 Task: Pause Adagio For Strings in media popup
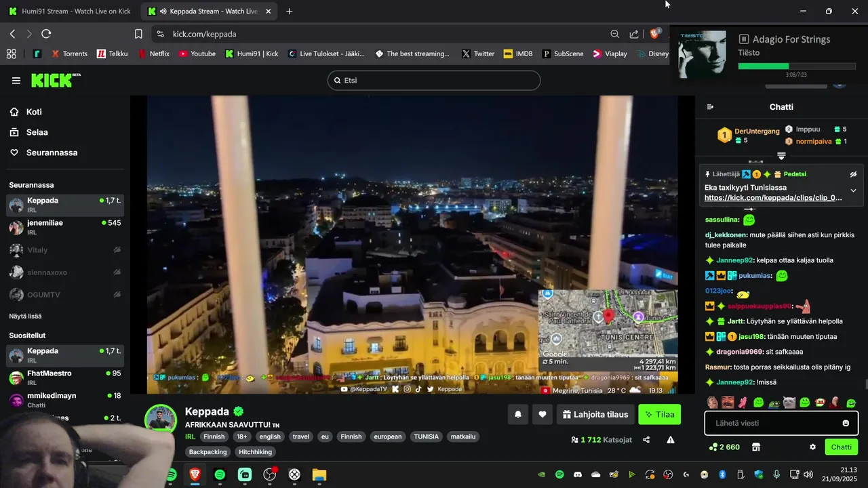pyautogui.click(x=743, y=39)
